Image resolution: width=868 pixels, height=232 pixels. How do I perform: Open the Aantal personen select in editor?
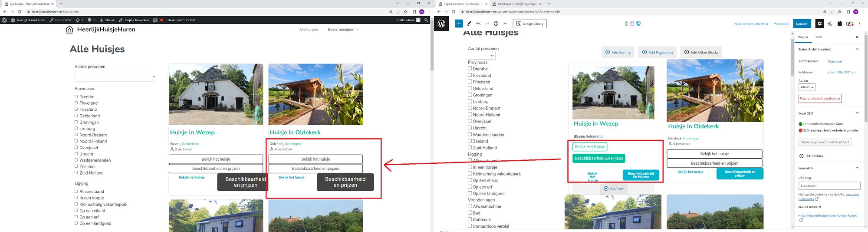point(482,56)
